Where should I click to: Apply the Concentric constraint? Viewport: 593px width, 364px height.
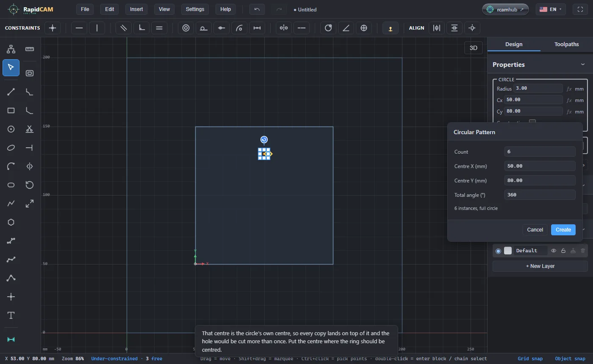[186, 28]
